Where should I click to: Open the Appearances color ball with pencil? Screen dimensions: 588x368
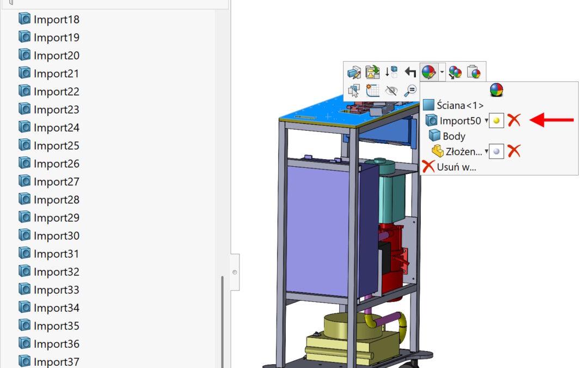tap(428, 72)
